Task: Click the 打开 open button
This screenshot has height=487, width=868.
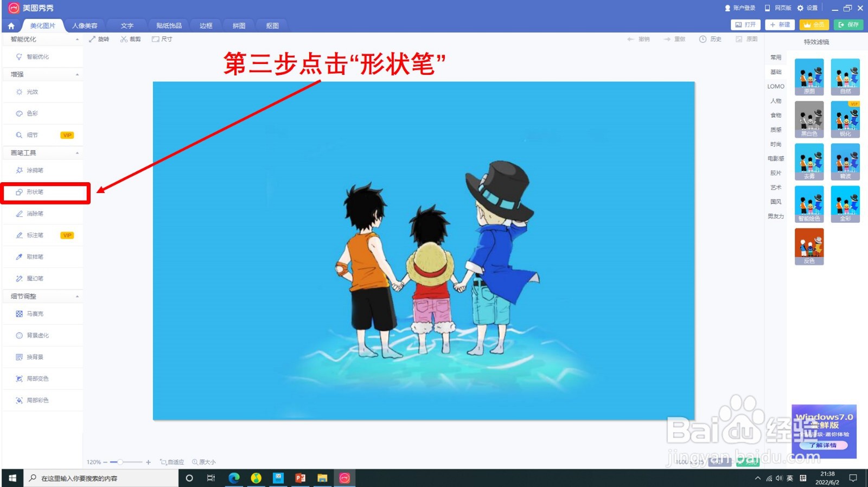Action: [745, 25]
